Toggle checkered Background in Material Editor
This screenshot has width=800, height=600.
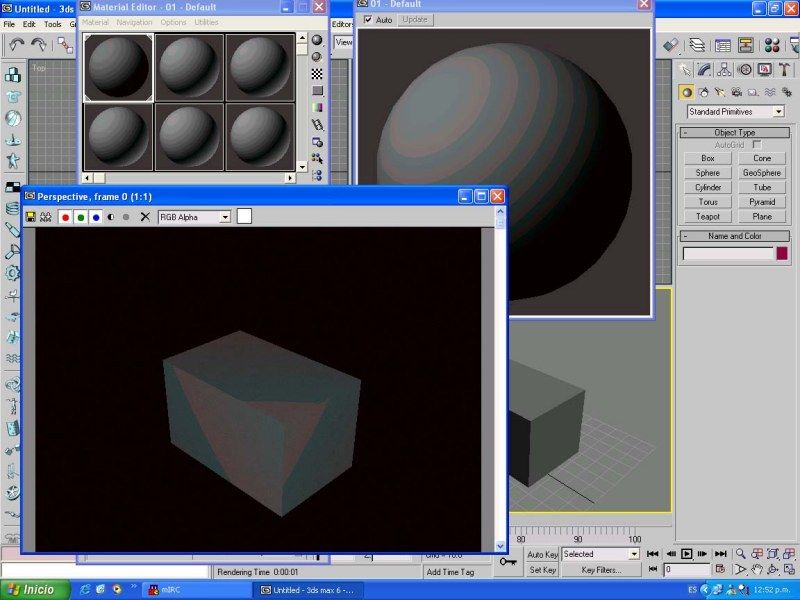[x=317, y=74]
